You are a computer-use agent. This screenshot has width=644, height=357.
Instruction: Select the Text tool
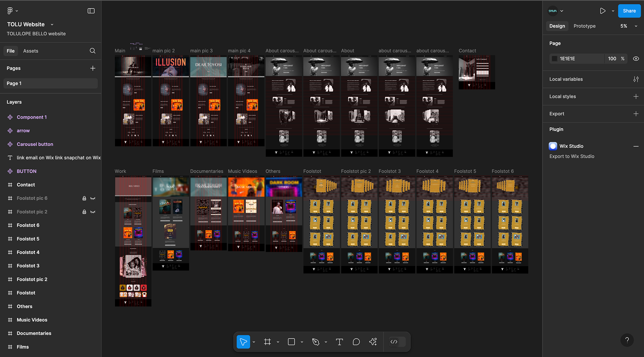pyautogui.click(x=339, y=342)
